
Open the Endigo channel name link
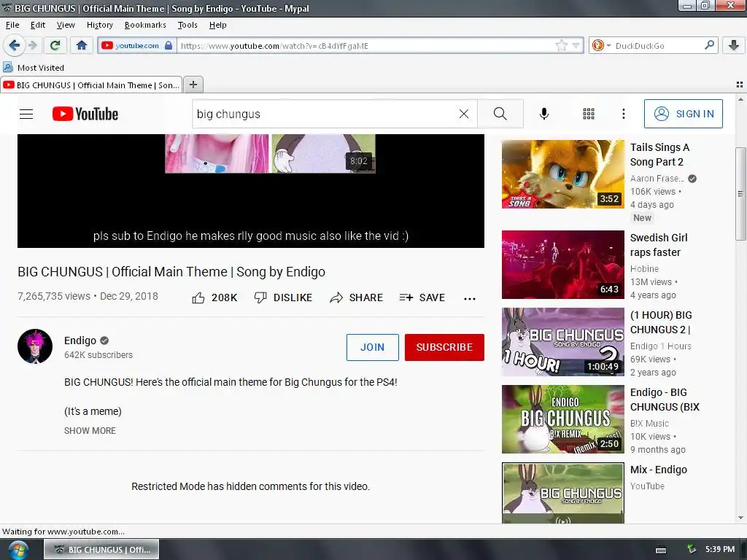tap(80, 341)
